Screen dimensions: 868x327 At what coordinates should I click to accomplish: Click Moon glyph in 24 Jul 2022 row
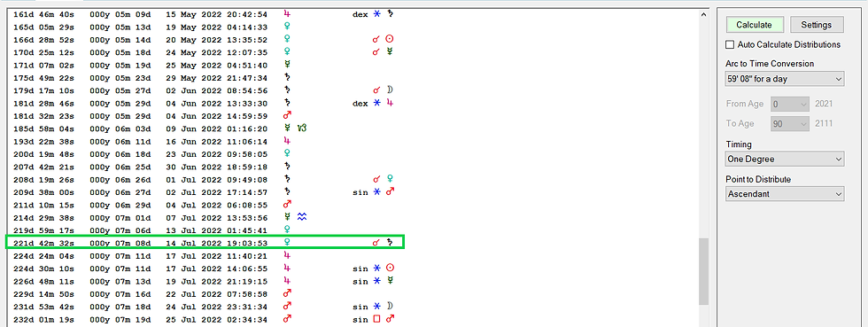pos(390,307)
